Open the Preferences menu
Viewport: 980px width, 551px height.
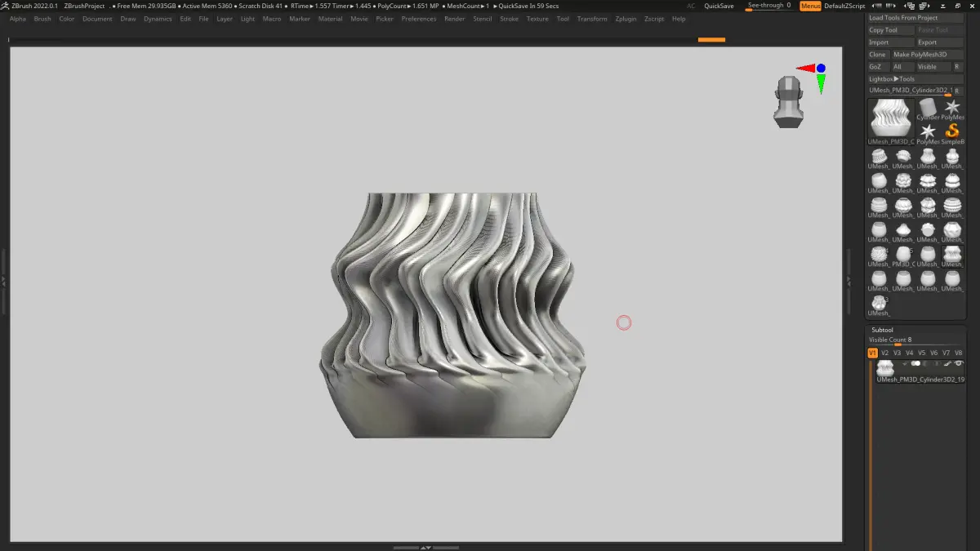(x=419, y=19)
